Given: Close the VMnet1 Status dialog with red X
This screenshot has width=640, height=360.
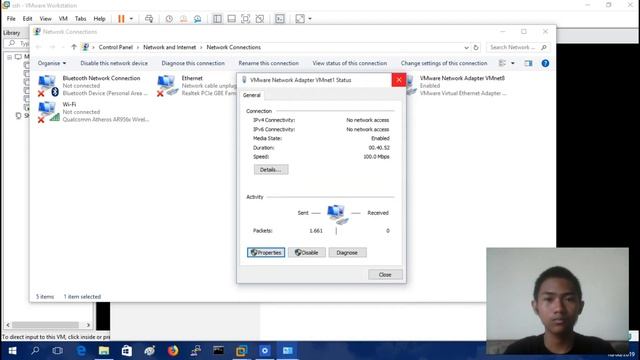Looking at the screenshot, I should click(x=399, y=80).
